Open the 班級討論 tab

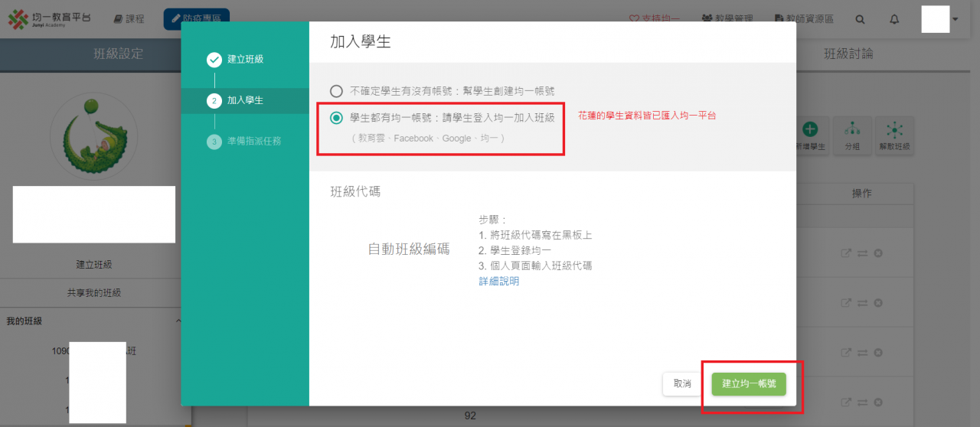pos(848,54)
